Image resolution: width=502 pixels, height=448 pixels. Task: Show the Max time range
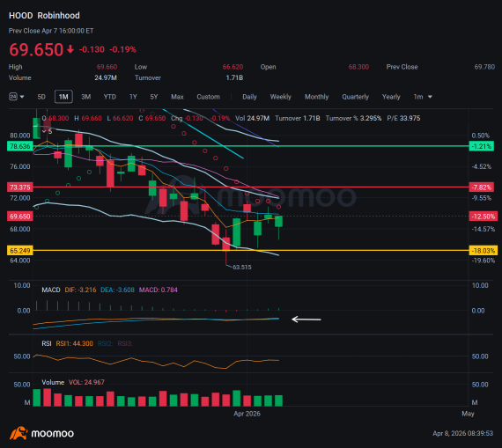pos(177,97)
